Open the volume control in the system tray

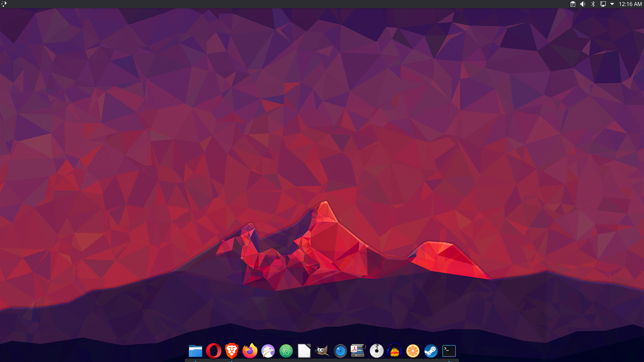point(583,4)
